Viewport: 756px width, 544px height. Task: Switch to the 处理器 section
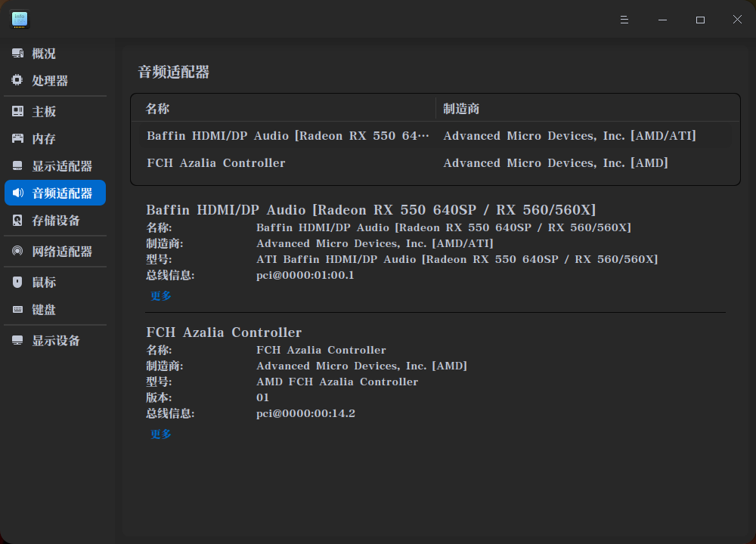coord(55,81)
